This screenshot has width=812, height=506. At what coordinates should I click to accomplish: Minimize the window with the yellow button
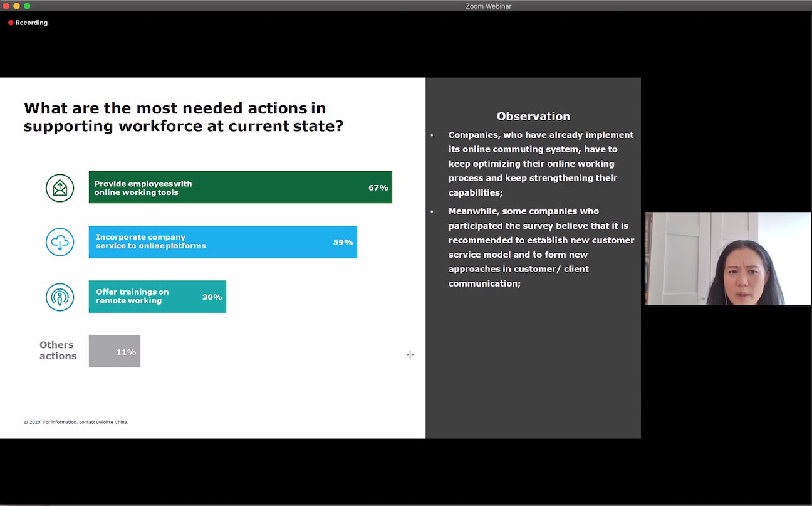click(17, 6)
